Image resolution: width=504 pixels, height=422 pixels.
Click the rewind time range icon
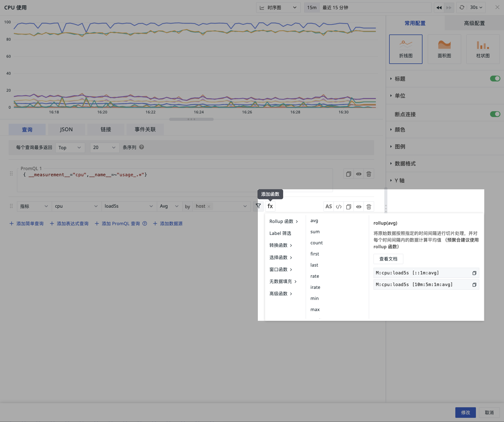coord(439,8)
